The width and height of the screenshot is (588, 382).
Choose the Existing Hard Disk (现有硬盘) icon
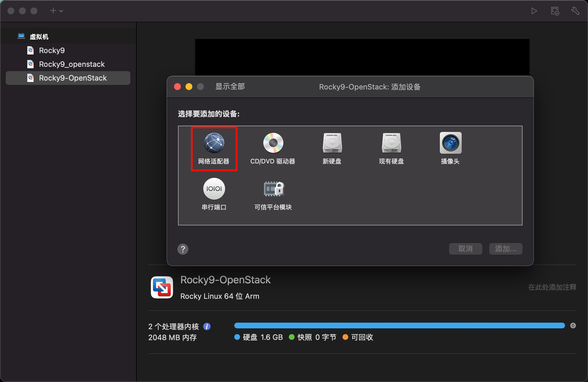click(391, 143)
